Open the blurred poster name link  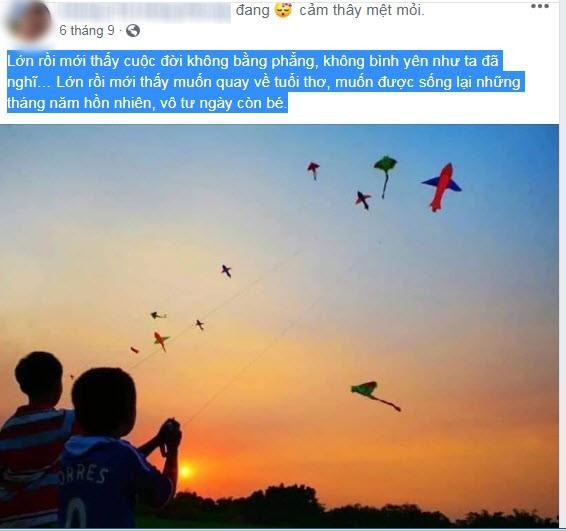(x=144, y=12)
